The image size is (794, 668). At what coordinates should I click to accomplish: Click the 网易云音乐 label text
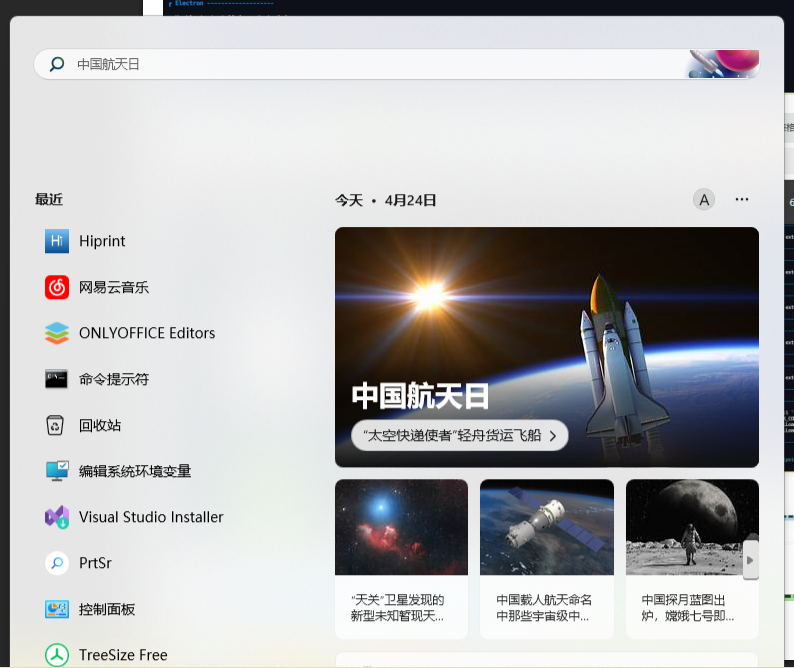(114, 287)
